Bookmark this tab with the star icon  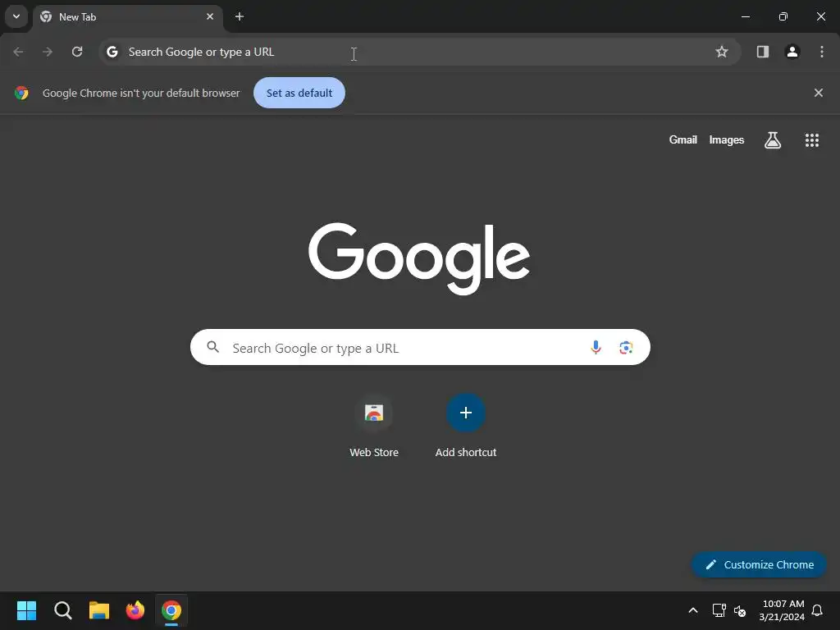(x=722, y=52)
